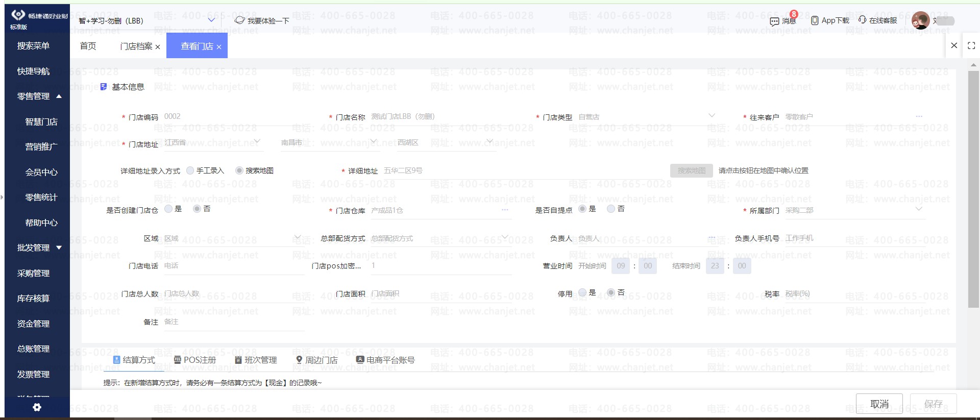Click the end hour 23 box

coord(715,265)
